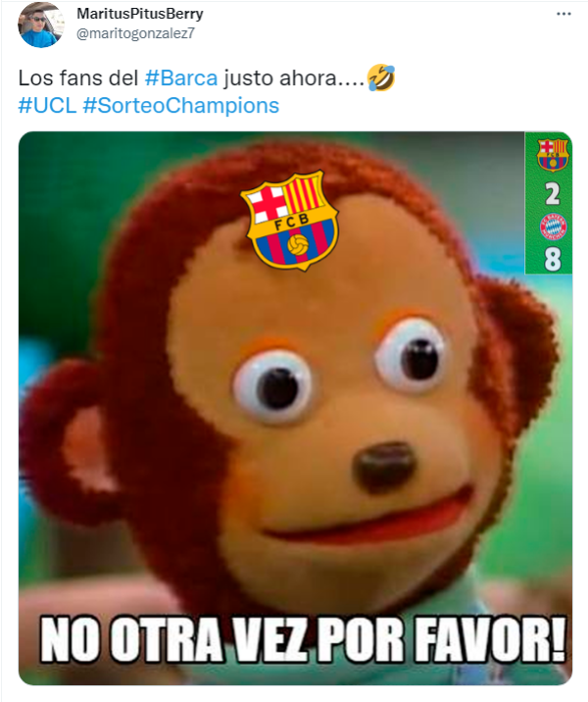Open the #SorteoChampions hashtag link
This screenshot has width=588, height=702.
coord(181,106)
